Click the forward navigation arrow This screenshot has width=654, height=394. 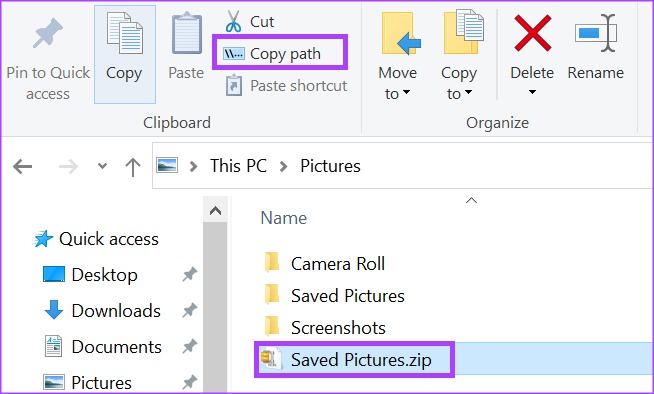[x=68, y=167]
